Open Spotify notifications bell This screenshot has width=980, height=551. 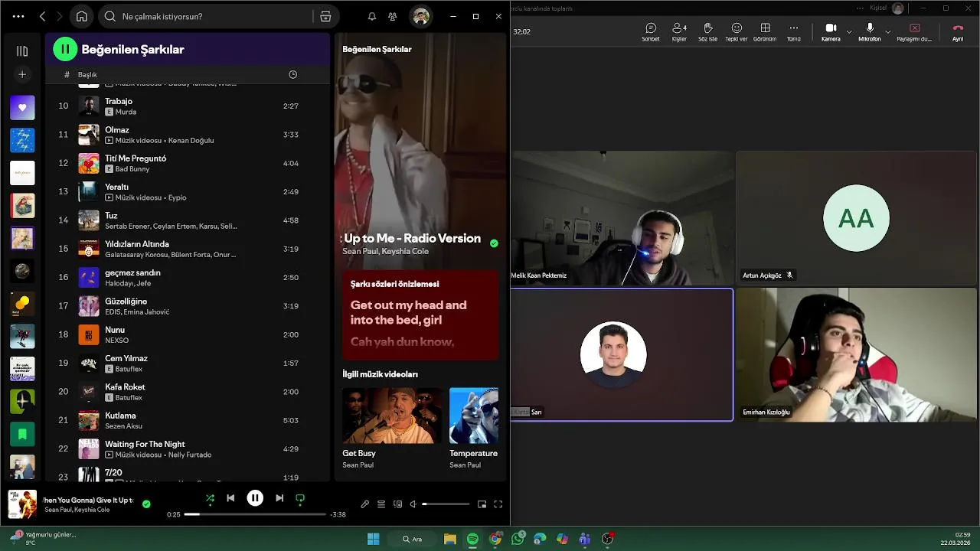click(372, 16)
